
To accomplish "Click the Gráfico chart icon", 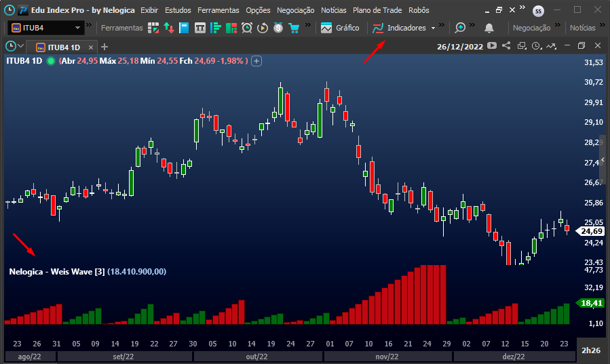I will pyautogui.click(x=326, y=28).
